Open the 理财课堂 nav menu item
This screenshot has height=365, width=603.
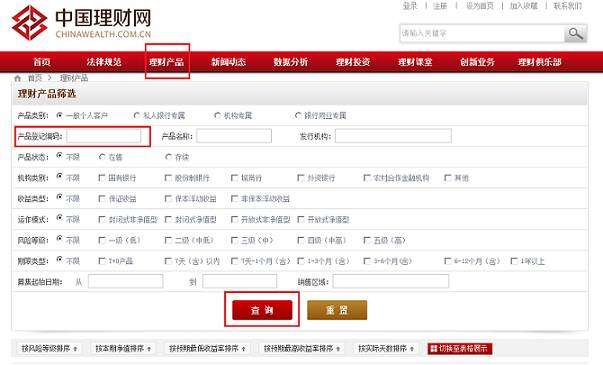[x=415, y=62]
